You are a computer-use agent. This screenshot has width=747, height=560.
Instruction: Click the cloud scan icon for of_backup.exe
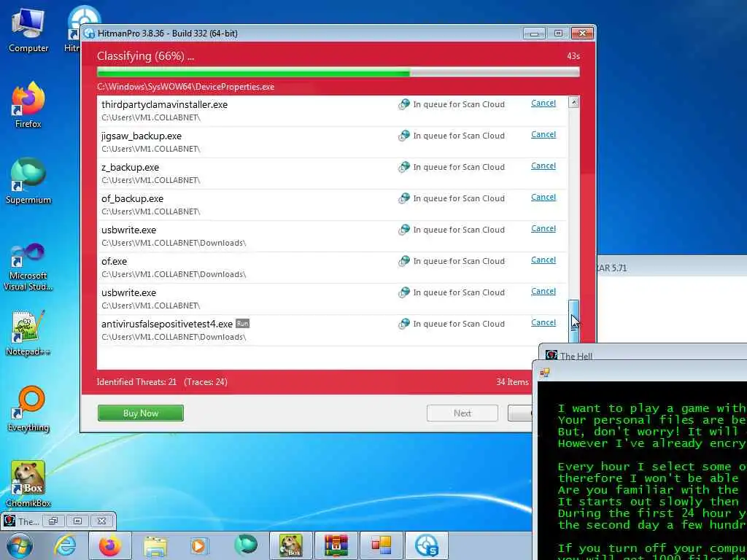pyautogui.click(x=404, y=198)
